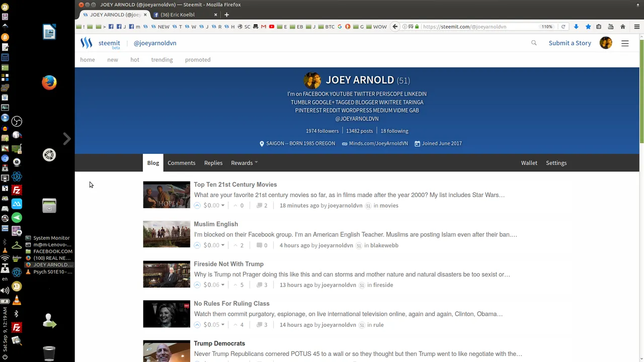This screenshot has height=362, width=644.
Task: Click the user avatar in header
Action: point(606,43)
